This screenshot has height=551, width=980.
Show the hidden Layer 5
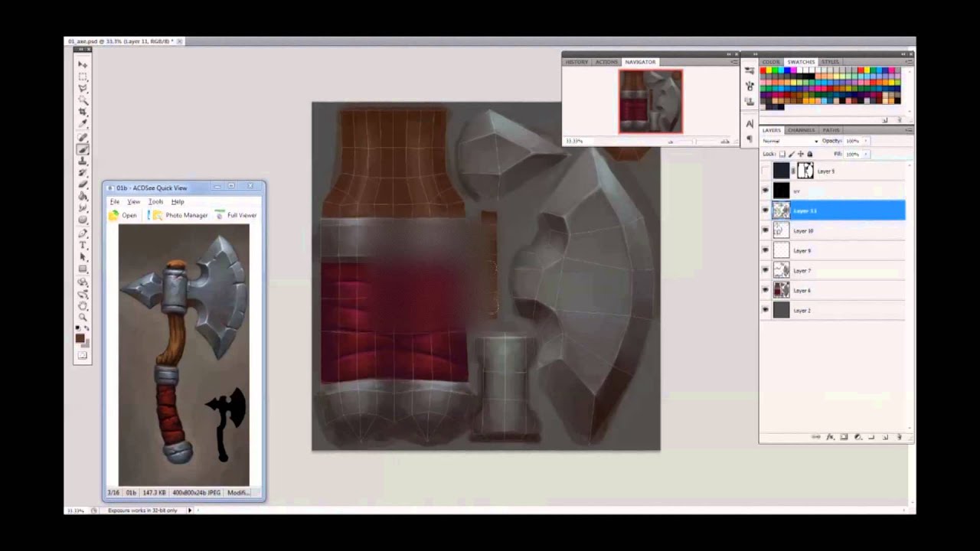point(766,171)
